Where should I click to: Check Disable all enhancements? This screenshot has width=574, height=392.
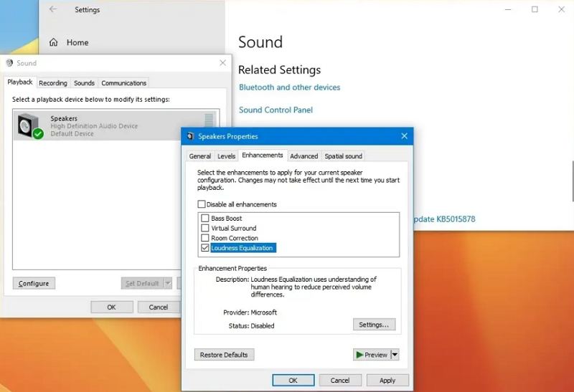(202, 204)
